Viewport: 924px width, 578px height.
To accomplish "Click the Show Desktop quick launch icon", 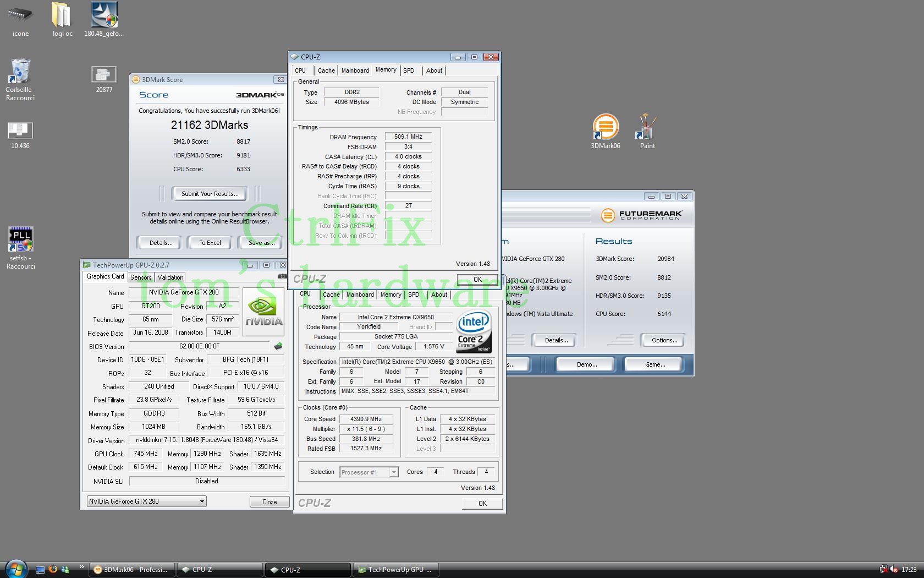I will (40, 570).
